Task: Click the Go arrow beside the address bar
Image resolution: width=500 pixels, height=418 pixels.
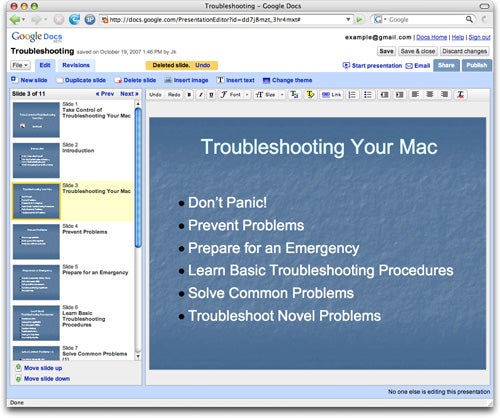Action: 359,20
